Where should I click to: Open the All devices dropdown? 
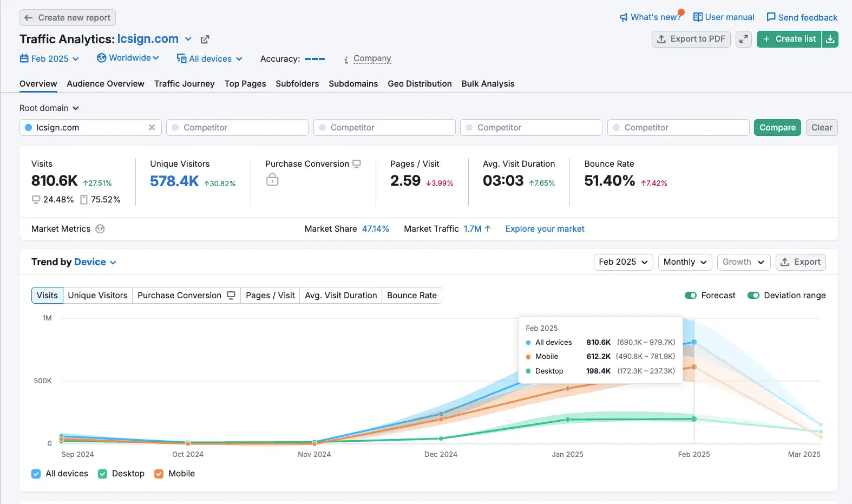click(x=209, y=58)
